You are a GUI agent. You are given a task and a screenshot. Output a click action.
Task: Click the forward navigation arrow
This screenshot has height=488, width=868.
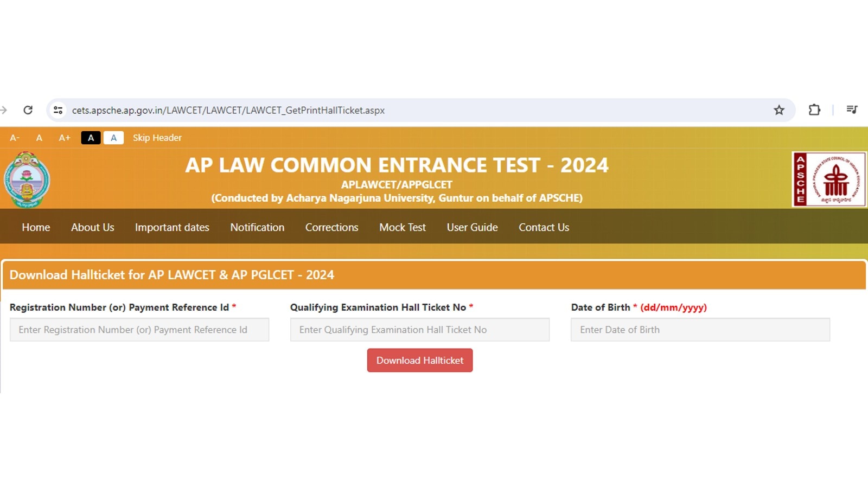4,110
